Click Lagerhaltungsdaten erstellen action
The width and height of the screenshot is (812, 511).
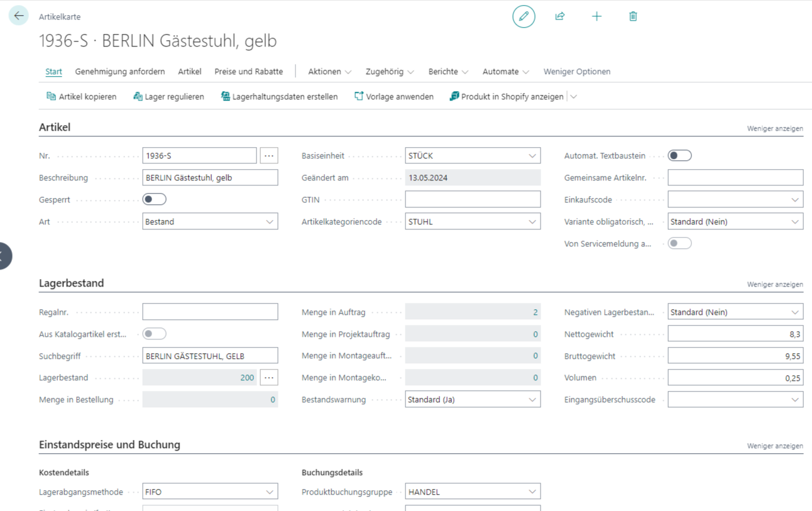point(279,97)
